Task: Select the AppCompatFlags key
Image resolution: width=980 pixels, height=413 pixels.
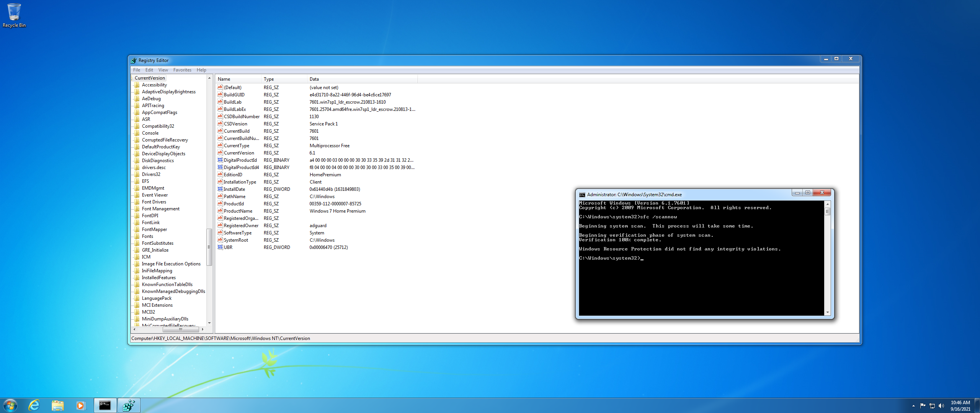Action: coord(160,112)
